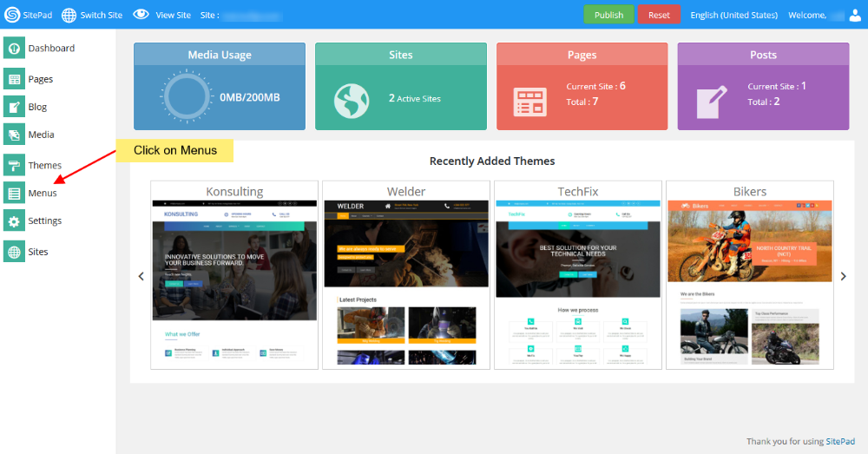Open Pages via its sidebar icon

tap(14, 80)
